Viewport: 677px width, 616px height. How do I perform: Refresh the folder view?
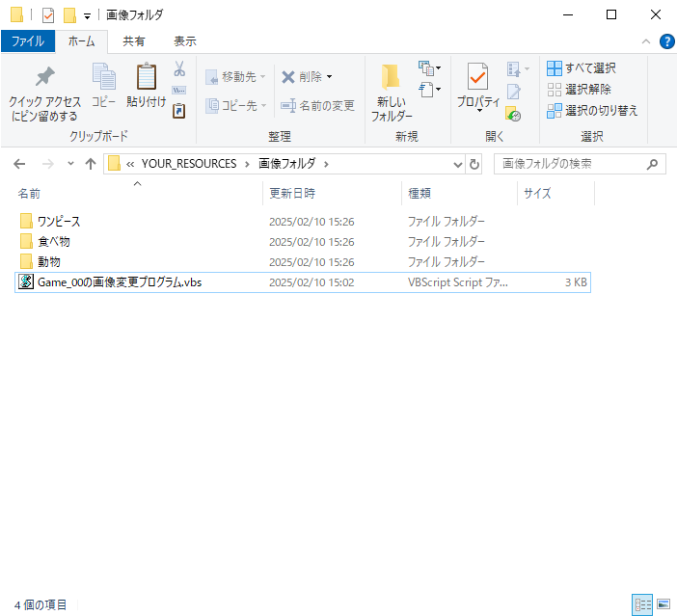tap(474, 164)
